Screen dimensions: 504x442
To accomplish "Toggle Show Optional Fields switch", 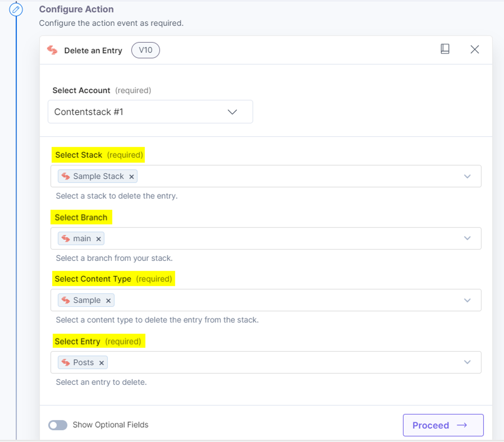I will tap(58, 425).
